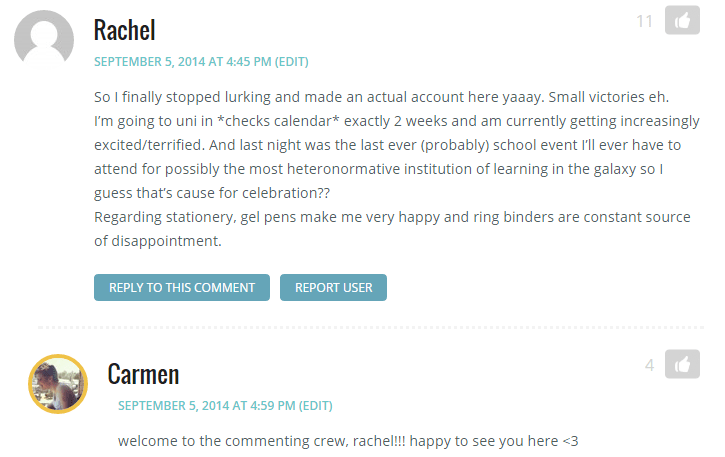This screenshot has height=457, width=725.
Task: Click the September 5, 2014 4:45 PM timestamp
Action: [x=182, y=62]
